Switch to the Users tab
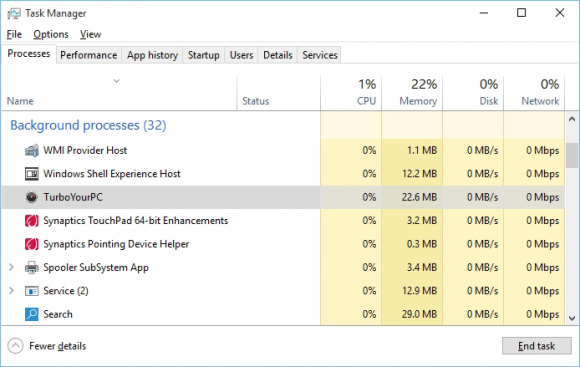580x367 pixels. click(x=242, y=55)
